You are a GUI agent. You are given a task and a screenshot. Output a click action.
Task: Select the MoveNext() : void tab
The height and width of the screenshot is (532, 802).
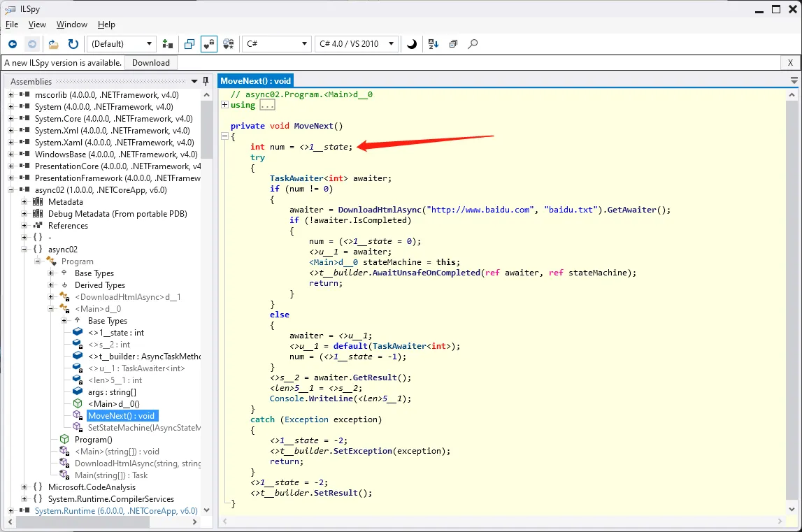click(x=256, y=81)
